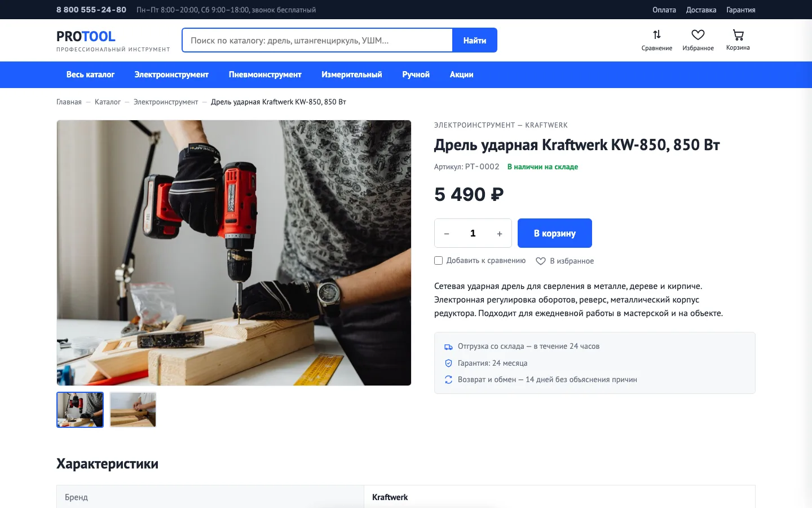Click the main drill product image

point(234,253)
